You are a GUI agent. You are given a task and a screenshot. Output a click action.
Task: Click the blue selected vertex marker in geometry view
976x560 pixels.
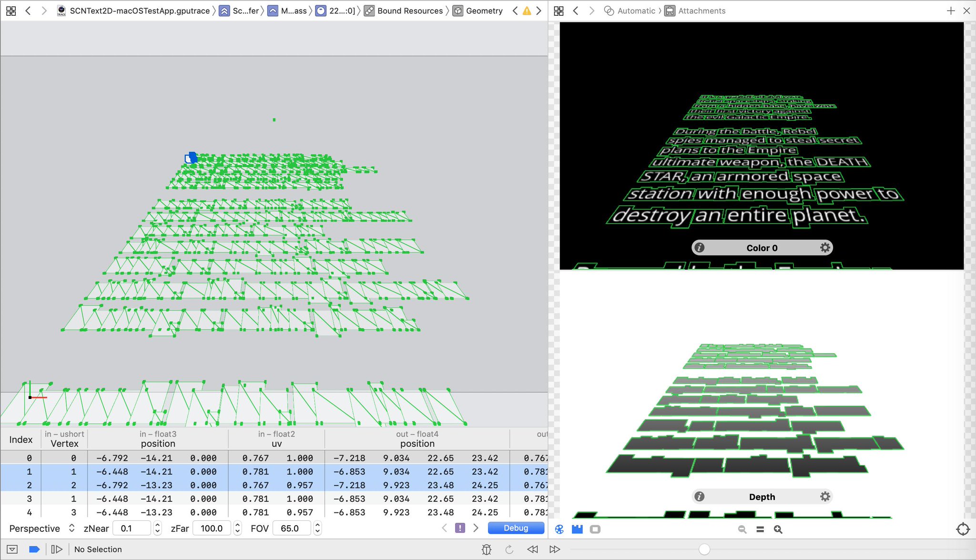pyautogui.click(x=191, y=157)
